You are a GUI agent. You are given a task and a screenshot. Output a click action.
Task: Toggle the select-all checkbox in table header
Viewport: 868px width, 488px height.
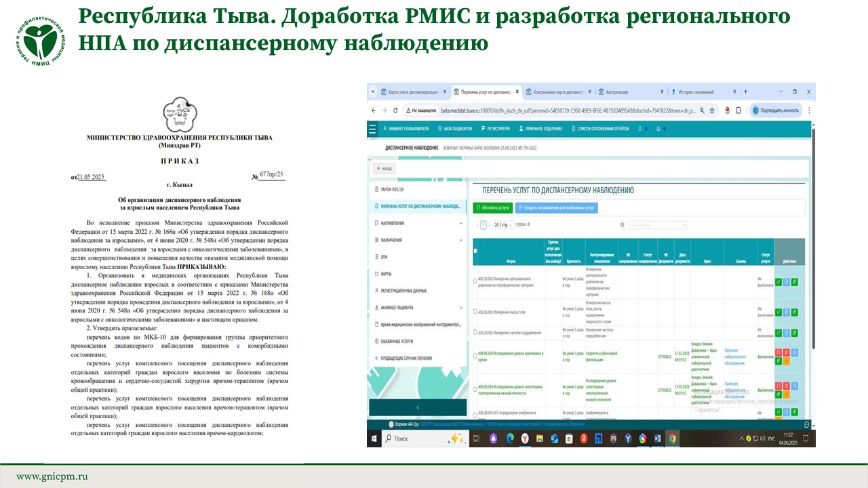click(x=475, y=251)
